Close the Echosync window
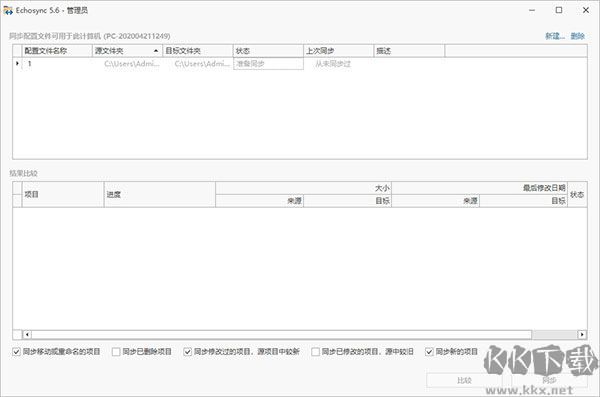This screenshot has width=600, height=397. point(586,10)
